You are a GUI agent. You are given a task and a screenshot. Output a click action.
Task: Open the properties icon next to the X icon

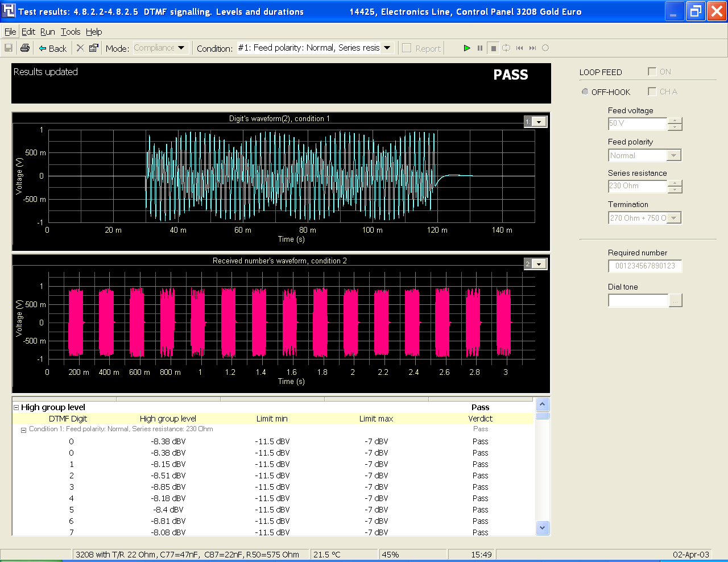pyautogui.click(x=94, y=48)
